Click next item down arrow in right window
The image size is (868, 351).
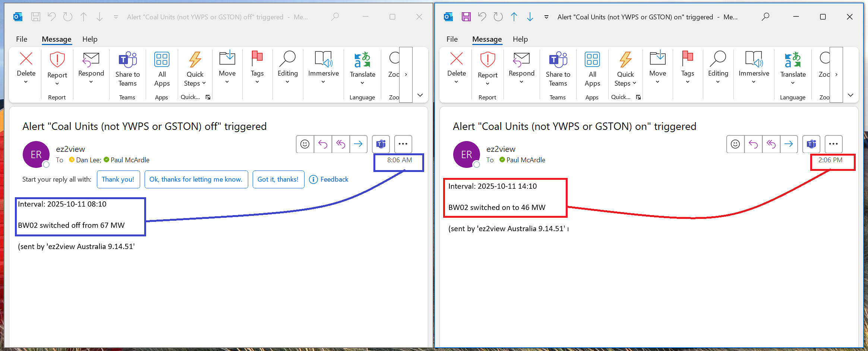point(530,17)
